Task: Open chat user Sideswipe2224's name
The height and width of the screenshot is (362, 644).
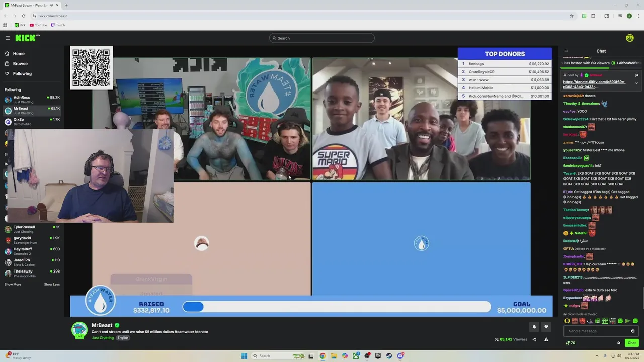Action: point(576,119)
